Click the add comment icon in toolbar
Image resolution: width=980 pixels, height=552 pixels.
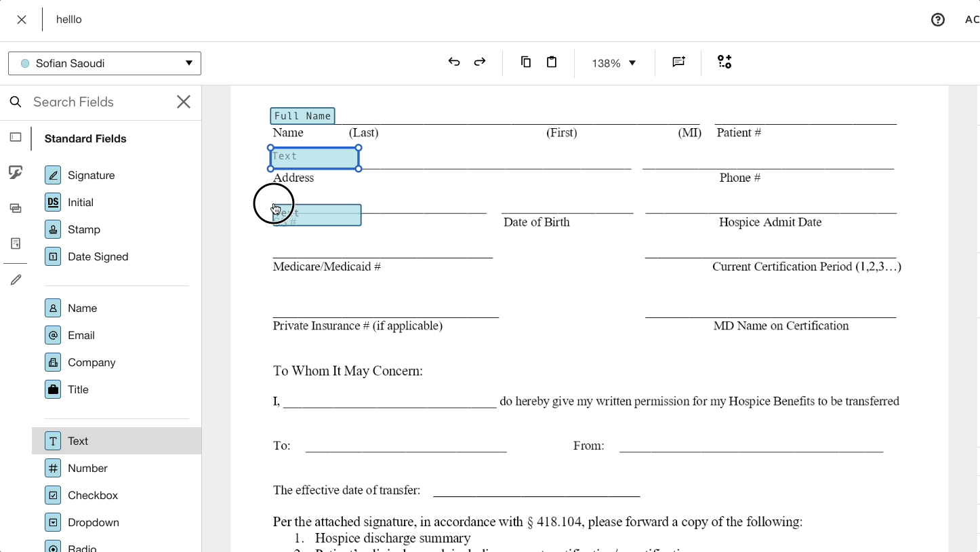[x=678, y=62]
